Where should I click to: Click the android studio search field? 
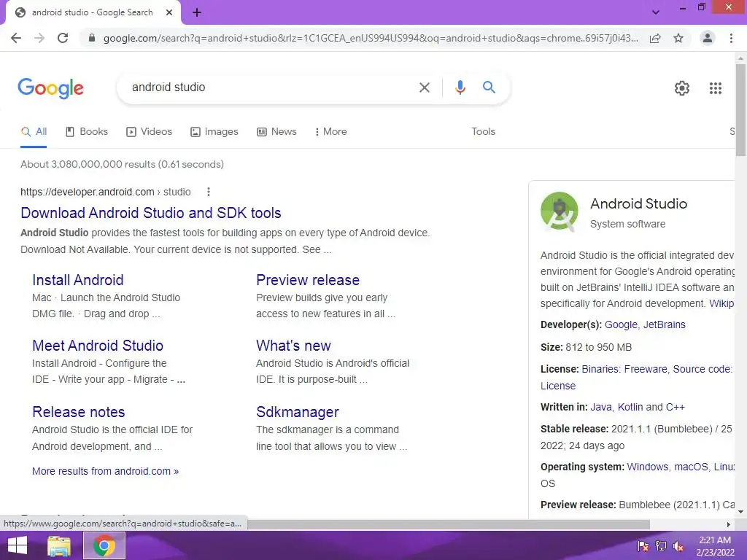coord(271,87)
